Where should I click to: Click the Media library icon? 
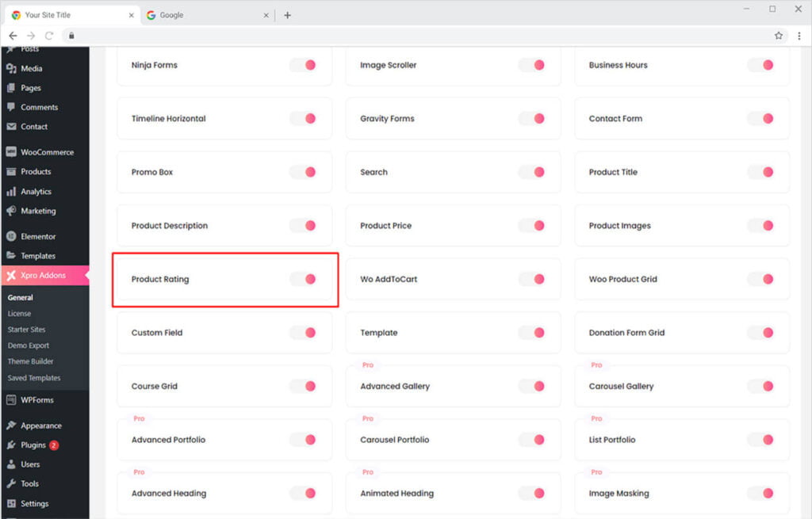click(11, 69)
